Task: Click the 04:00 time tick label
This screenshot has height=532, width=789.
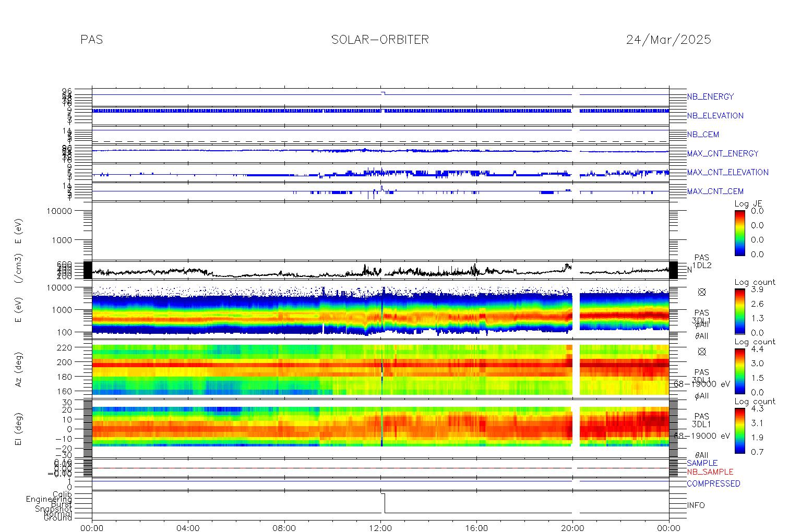Action: [x=188, y=528]
